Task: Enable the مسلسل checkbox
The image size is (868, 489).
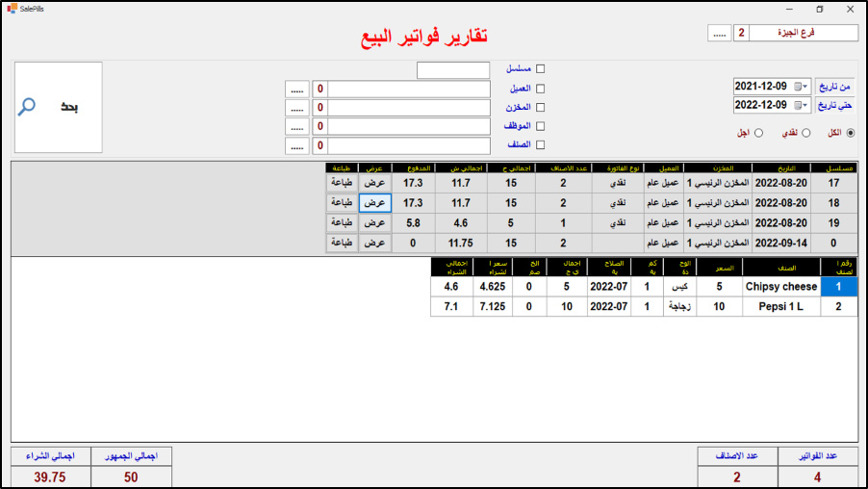Action: coord(540,69)
